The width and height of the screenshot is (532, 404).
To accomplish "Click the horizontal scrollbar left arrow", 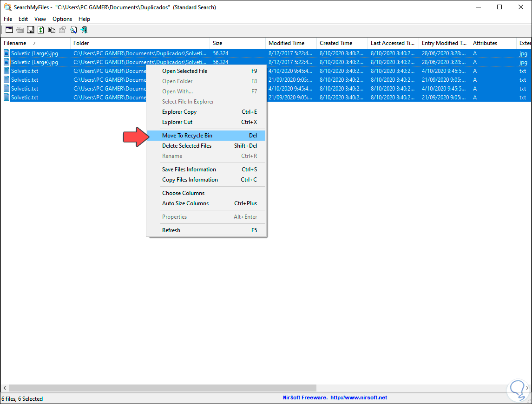I will (4, 388).
